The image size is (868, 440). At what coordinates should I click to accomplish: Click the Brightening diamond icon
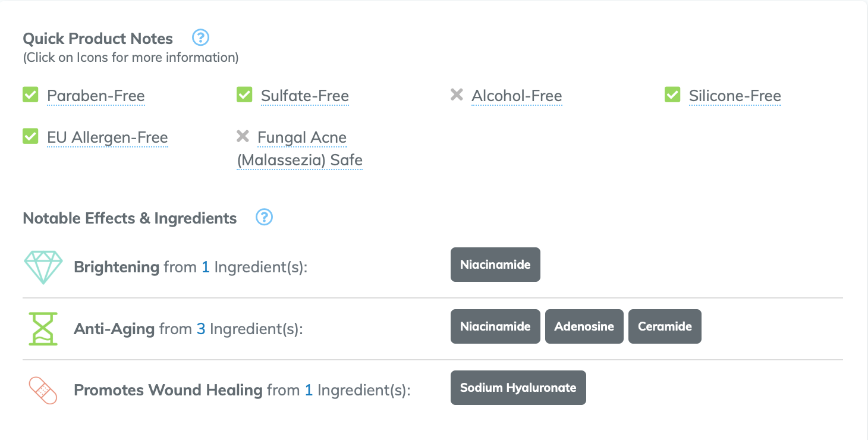pyautogui.click(x=43, y=266)
